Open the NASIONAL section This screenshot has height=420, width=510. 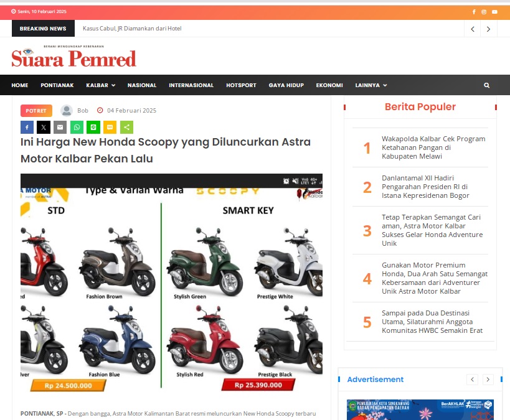click(142, 85)
